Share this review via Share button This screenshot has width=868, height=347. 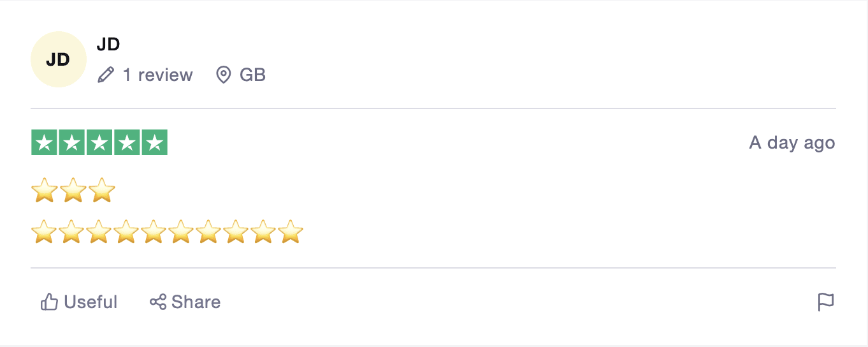(185, 302)
